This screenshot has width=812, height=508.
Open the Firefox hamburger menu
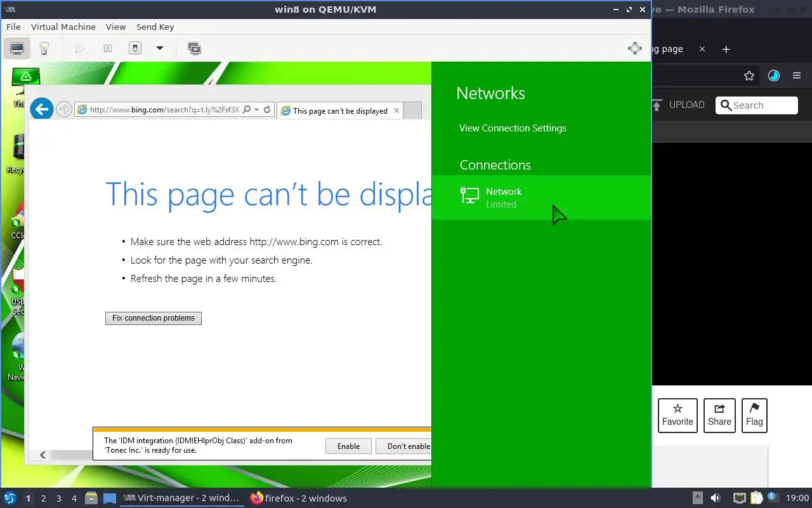(x=797, y=76)
